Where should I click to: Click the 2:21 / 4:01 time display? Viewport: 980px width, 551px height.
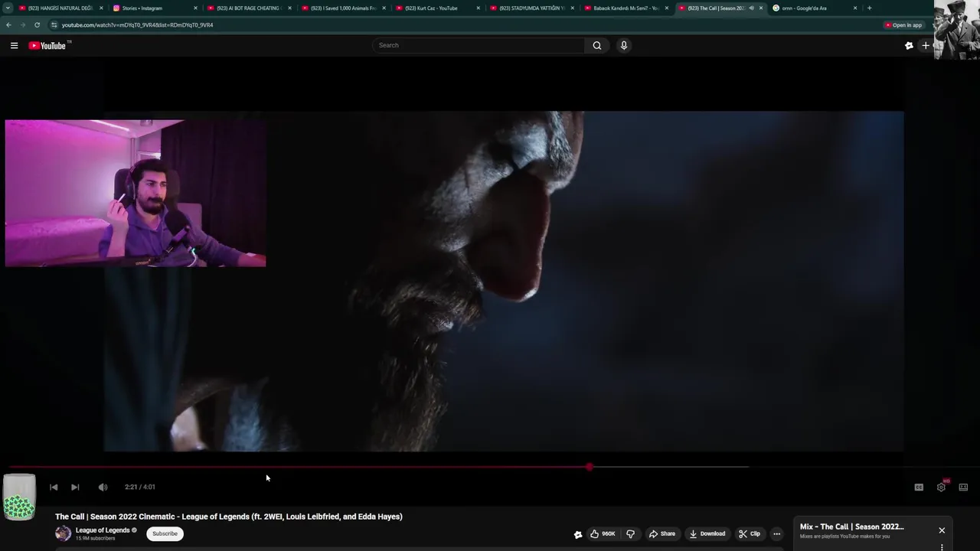(140, 487)
